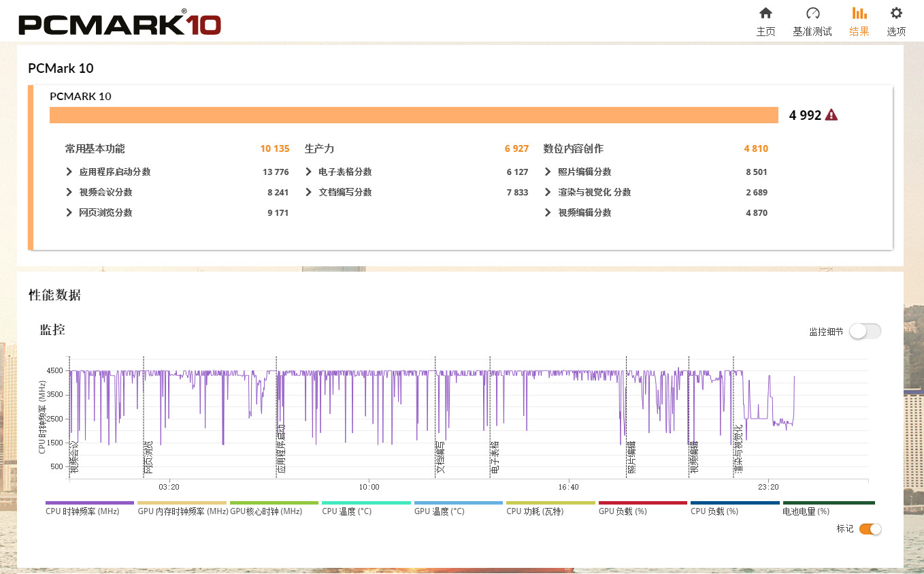Click the 网页浏览 marker in the chart

point(148,456)
